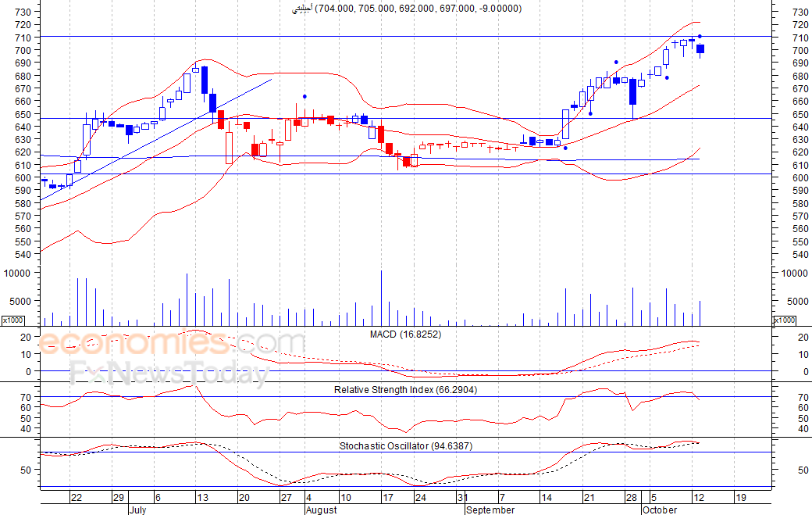Viewport: 812px width, 515px height.
Task: Click the October month label
Action: click(660, 510)
